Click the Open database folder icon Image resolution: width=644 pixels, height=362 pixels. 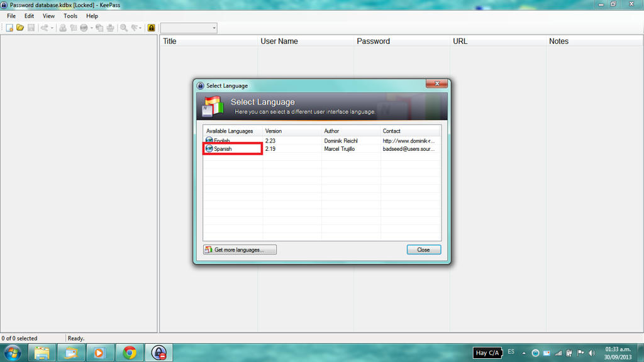pos(19,28)
